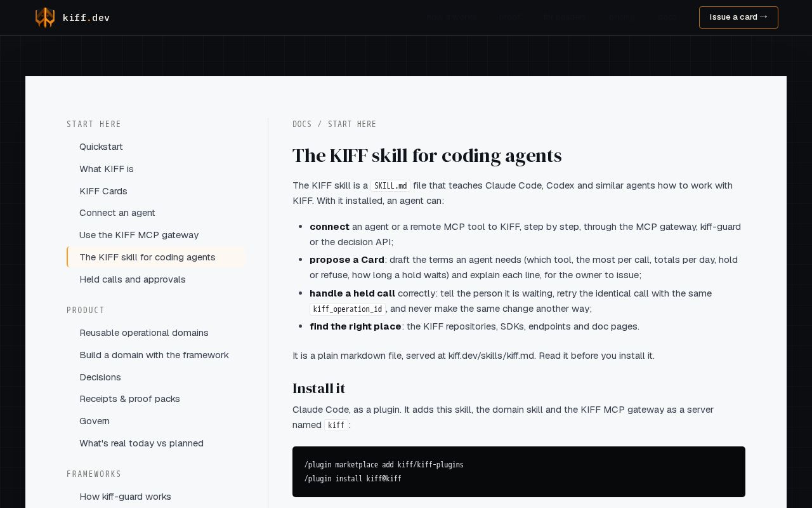812x508 pixels.
Task: Click the 'kiff_operation_id' inline code
Action: (348, 309)
